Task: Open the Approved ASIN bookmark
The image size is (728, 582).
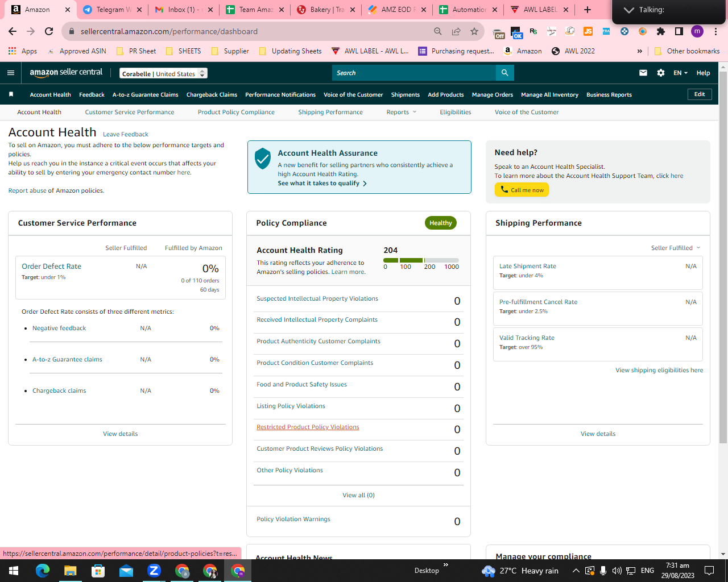Action: point(77,51)
